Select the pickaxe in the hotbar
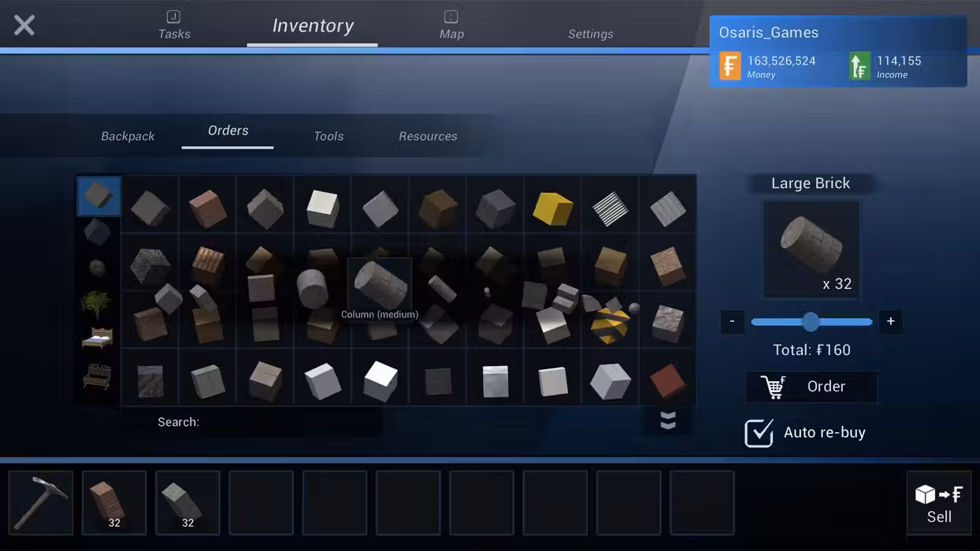 pos(41,503)
